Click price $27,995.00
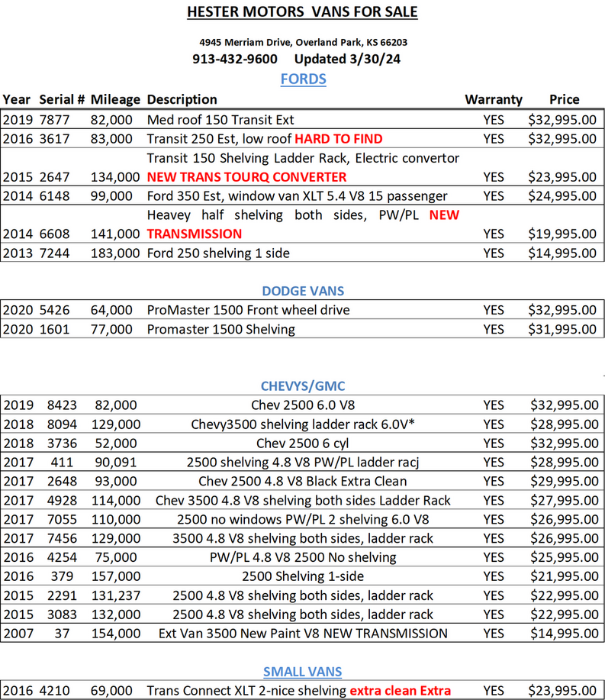Screen dimensions: 605x700 [565, 501]
